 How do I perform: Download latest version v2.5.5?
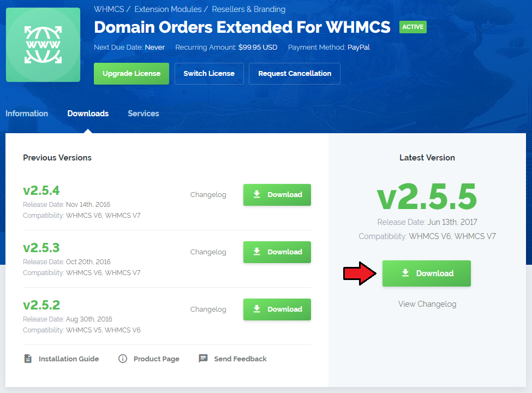[x=427, y=273]
